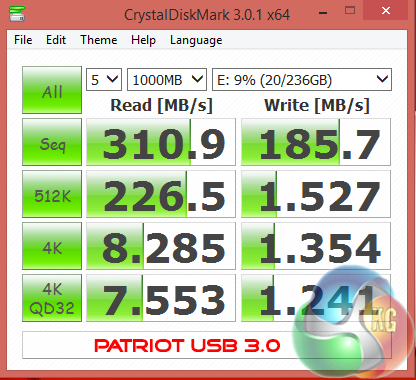Expand the E: drive selection dropdown
Image resolution: width=416 pixels, height=380 pixels.
coord(302,80)
